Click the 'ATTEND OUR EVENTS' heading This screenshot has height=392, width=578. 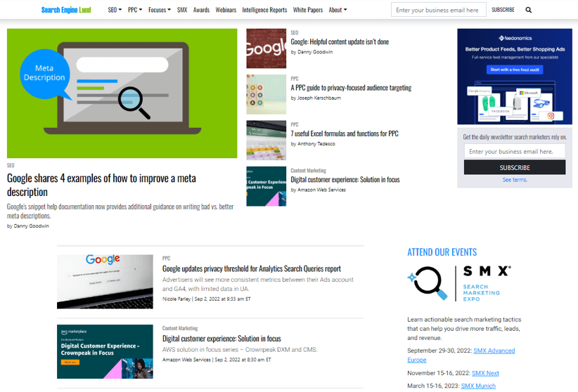point(442,252)
